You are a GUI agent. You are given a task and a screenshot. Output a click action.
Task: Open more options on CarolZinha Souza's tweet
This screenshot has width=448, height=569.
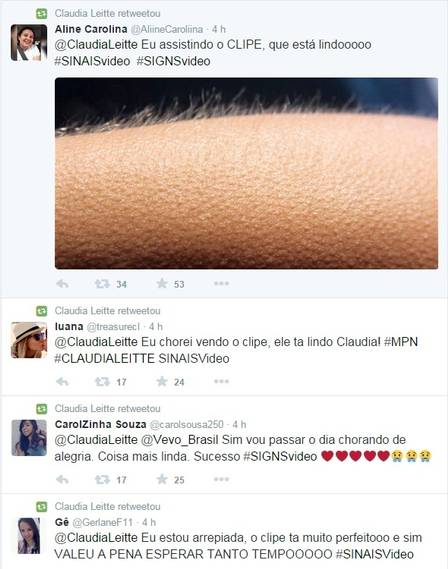221,479
